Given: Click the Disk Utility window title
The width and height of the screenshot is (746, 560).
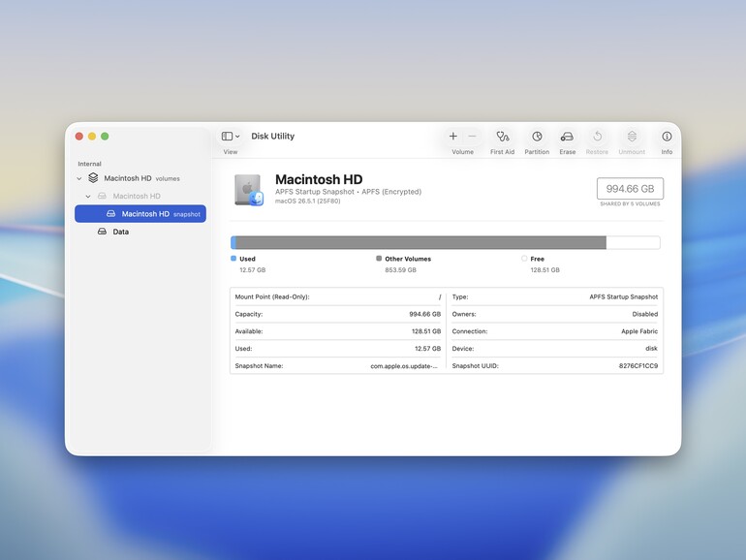Looking at the screenshot, I should pyautogui.click(x=272, y=136).
